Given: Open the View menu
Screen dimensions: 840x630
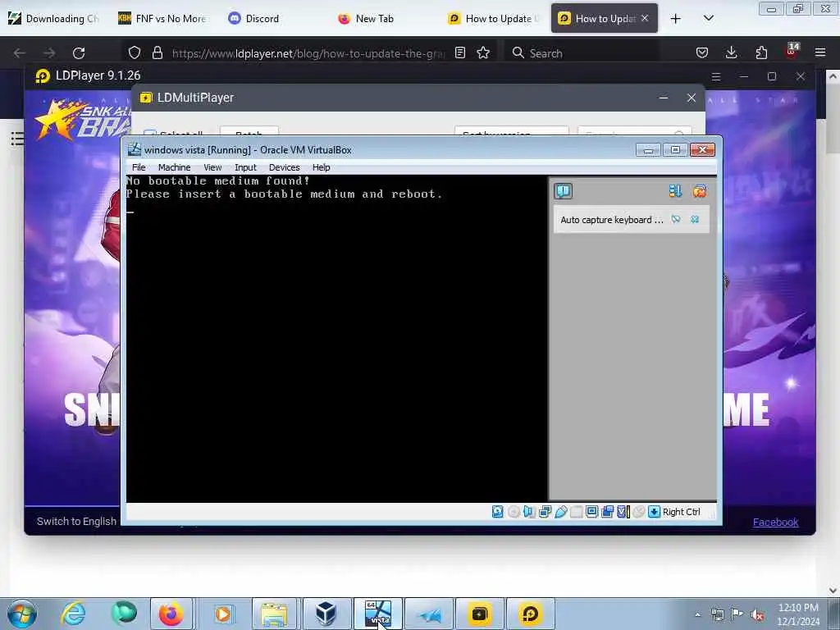Looking at the screenshot, I should [212, 167].
